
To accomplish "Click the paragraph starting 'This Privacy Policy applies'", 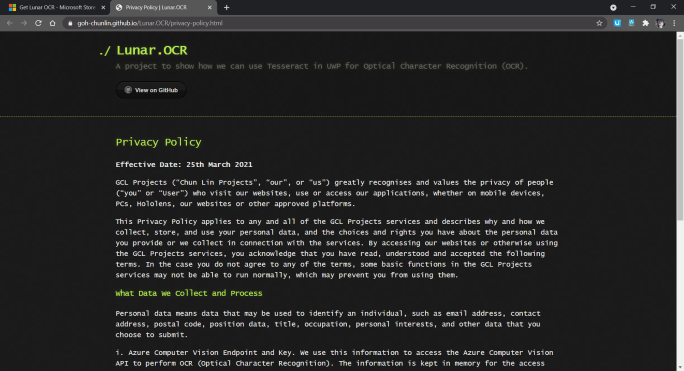I will click(x=336, y=248).
